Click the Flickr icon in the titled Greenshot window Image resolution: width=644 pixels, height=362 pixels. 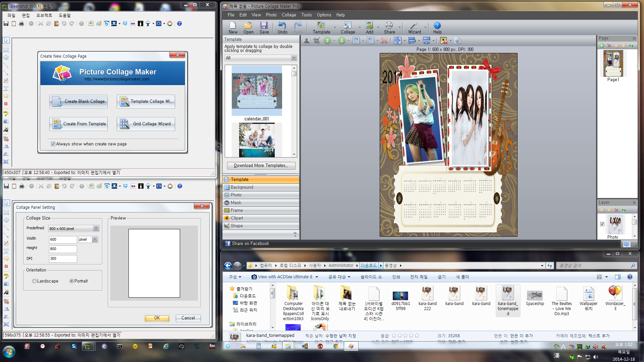point(133,23)
